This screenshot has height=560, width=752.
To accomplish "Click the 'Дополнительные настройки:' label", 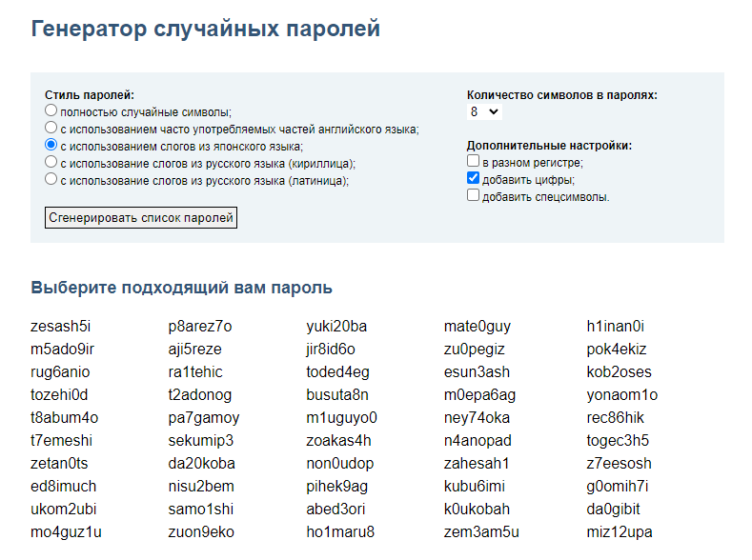I will click(x=550, y=145).
